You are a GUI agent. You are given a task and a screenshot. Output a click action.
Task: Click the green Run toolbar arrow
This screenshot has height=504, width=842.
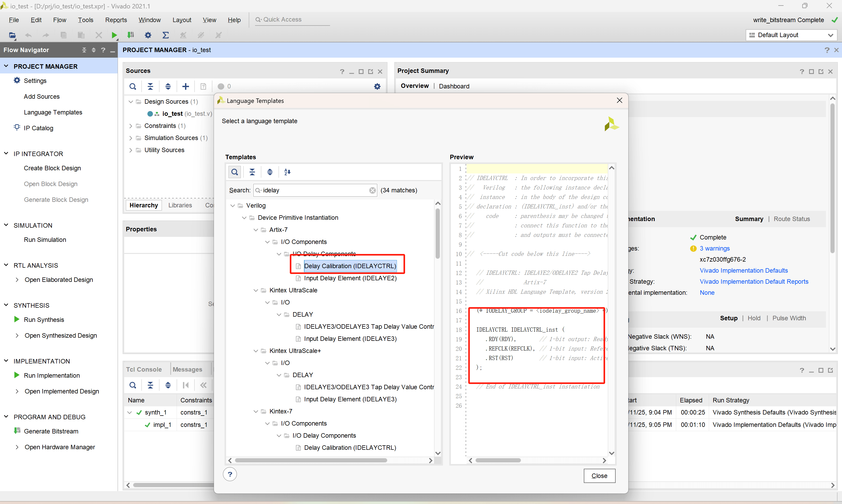point(114,35)
